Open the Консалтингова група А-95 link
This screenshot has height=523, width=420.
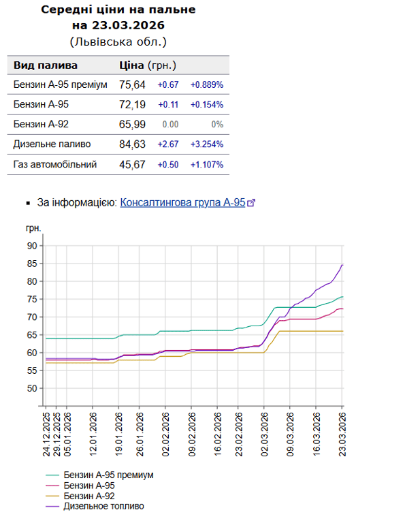pos(182,203)
